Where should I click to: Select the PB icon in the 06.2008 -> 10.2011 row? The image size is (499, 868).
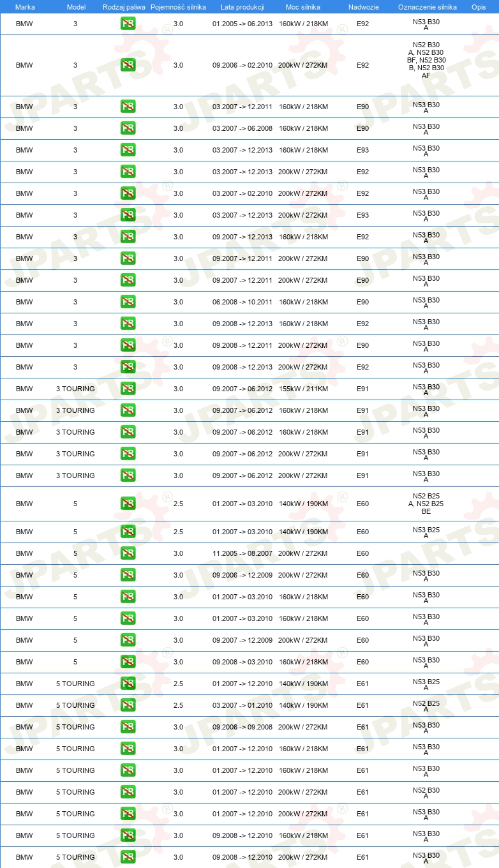pyautogui.click(x=128, y=302)
